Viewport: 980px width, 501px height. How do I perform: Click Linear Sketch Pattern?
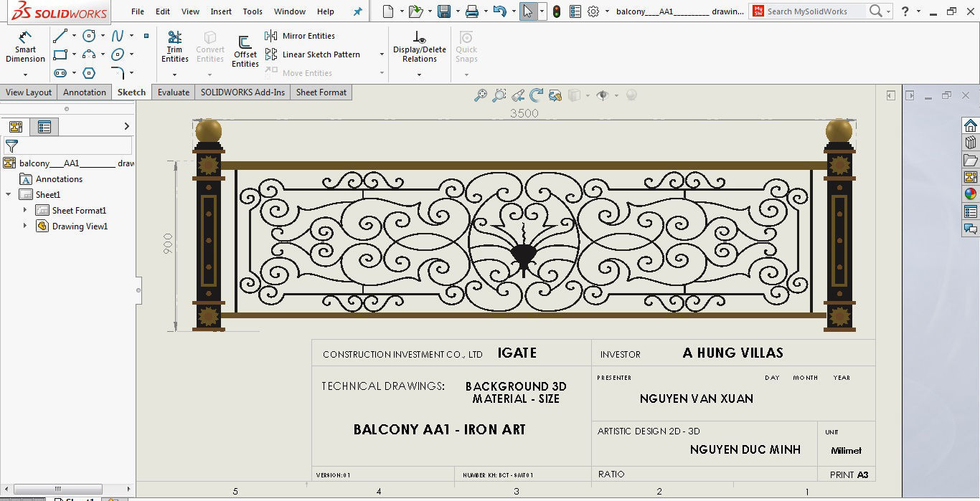[x=313, y=54]
